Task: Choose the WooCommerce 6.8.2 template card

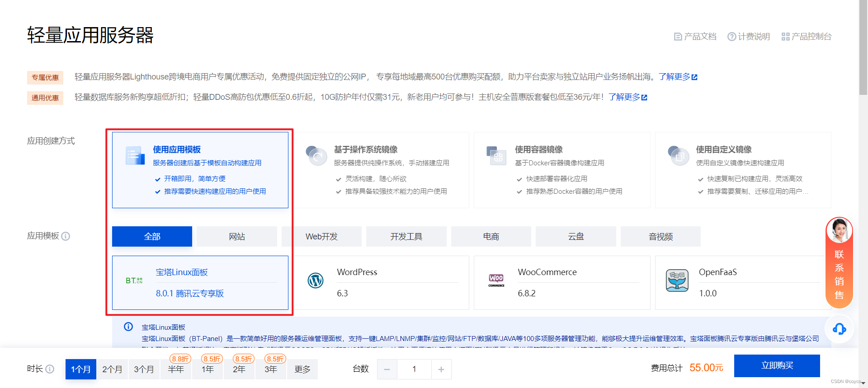Action: pos(562,283)
